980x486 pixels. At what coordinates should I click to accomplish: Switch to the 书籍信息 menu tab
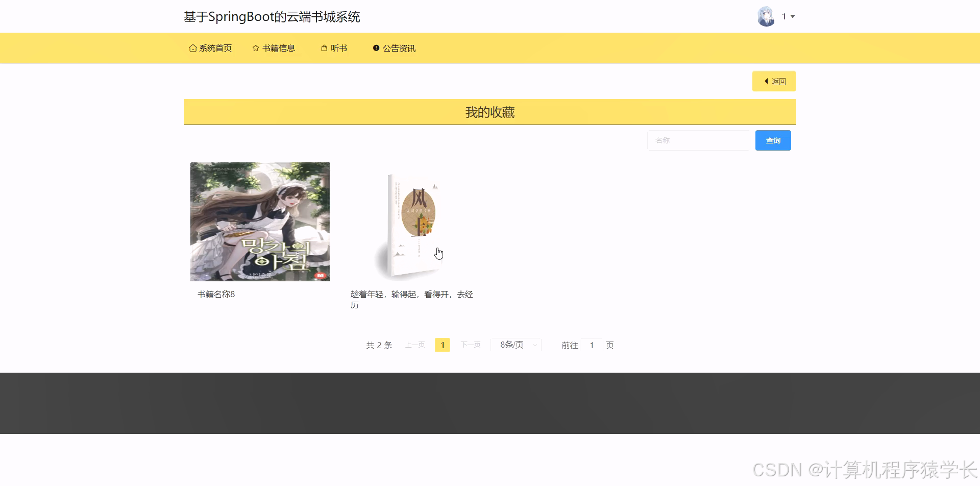pyautogui.click(x=278, y=47)
